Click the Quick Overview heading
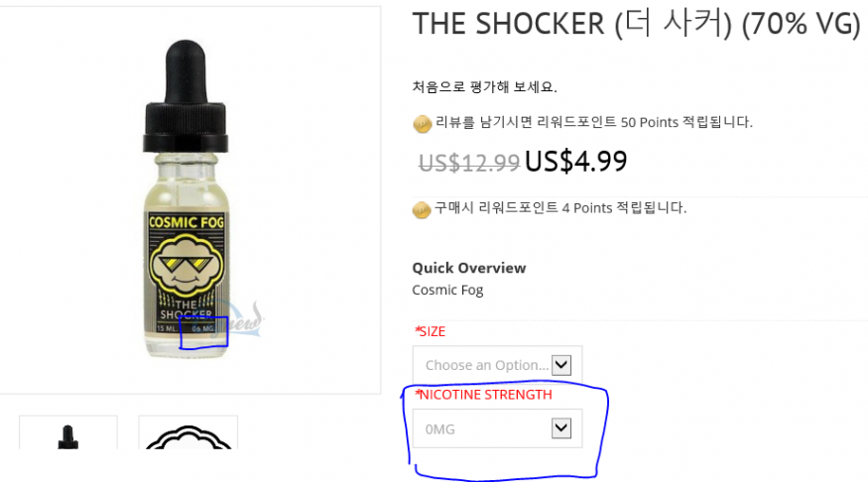Viewport: 868px width, 482px height. click(469, 268)
